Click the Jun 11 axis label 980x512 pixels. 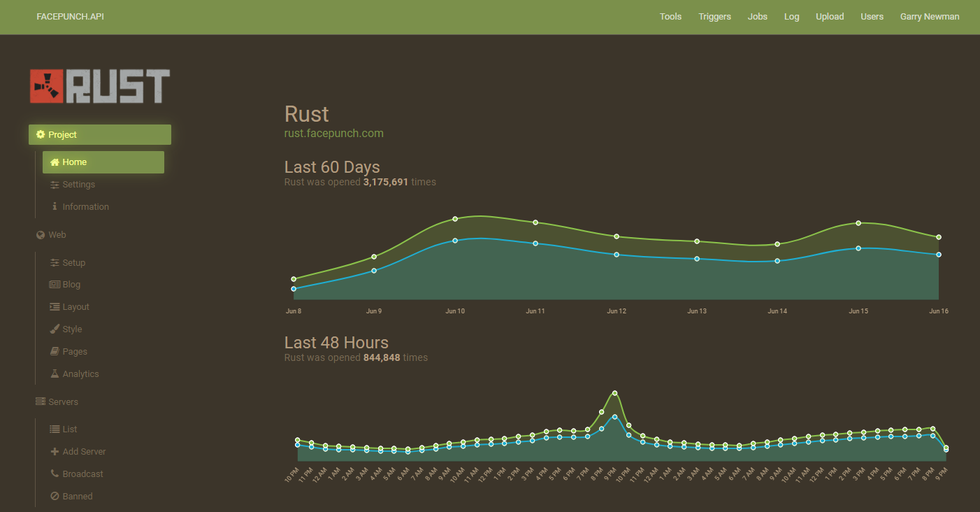click(535, 311)
